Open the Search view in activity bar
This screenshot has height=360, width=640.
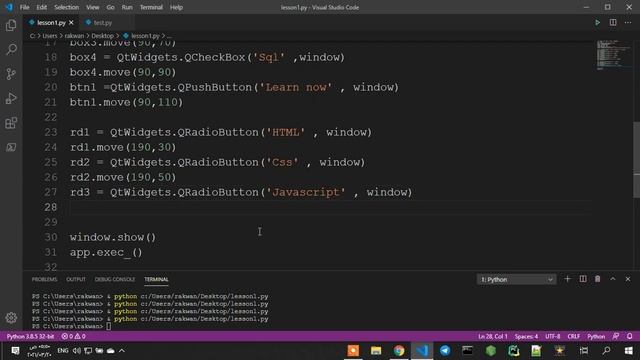point(11,49)
